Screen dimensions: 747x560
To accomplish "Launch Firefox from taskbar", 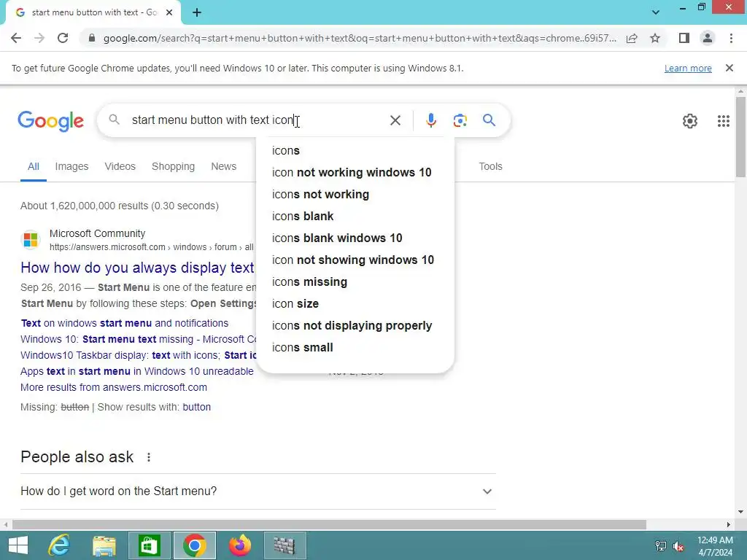I will coord(239,545).
